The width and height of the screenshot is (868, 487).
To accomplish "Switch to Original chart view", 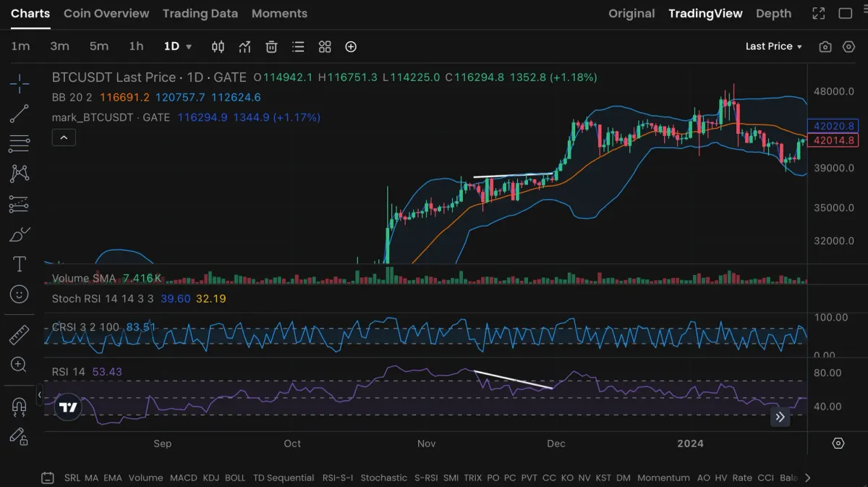I will (631, 13).
